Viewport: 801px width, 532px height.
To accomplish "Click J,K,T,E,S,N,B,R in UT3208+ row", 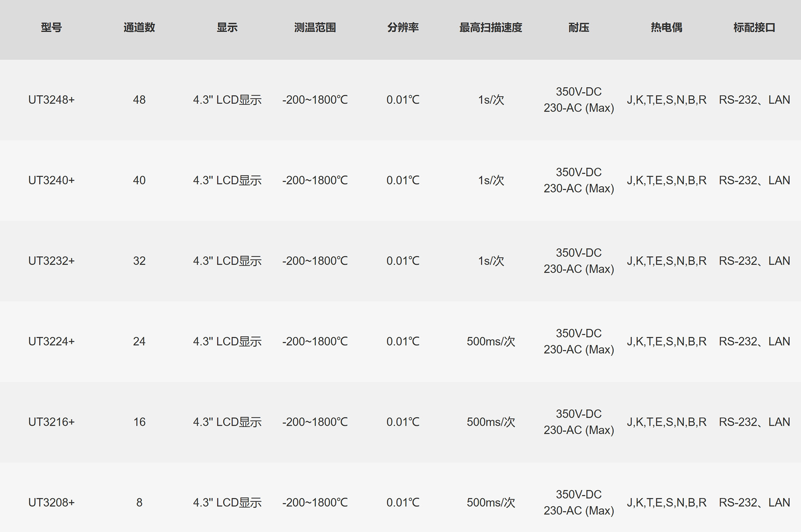I will [666, 502].
